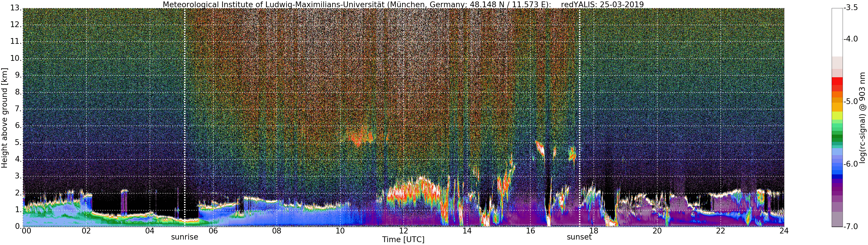Click the colorbar tick label '-4.0'

point(850,39)
